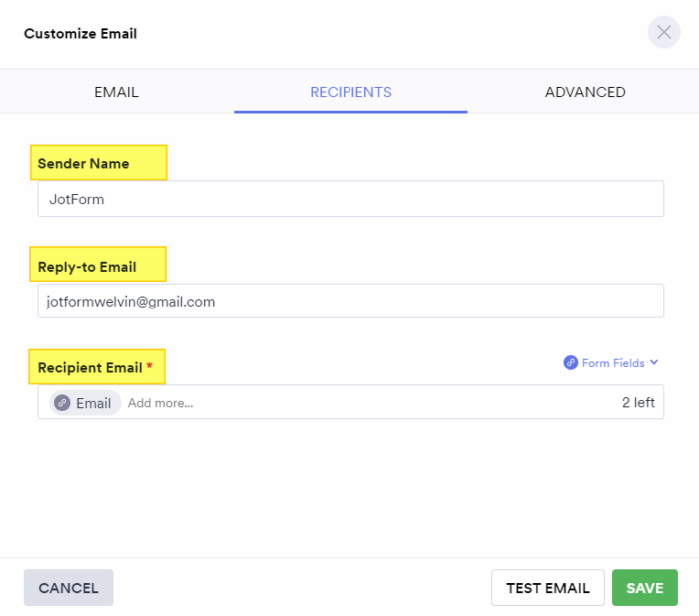Click the Customize Email dialog title

(x=80, y=34)
